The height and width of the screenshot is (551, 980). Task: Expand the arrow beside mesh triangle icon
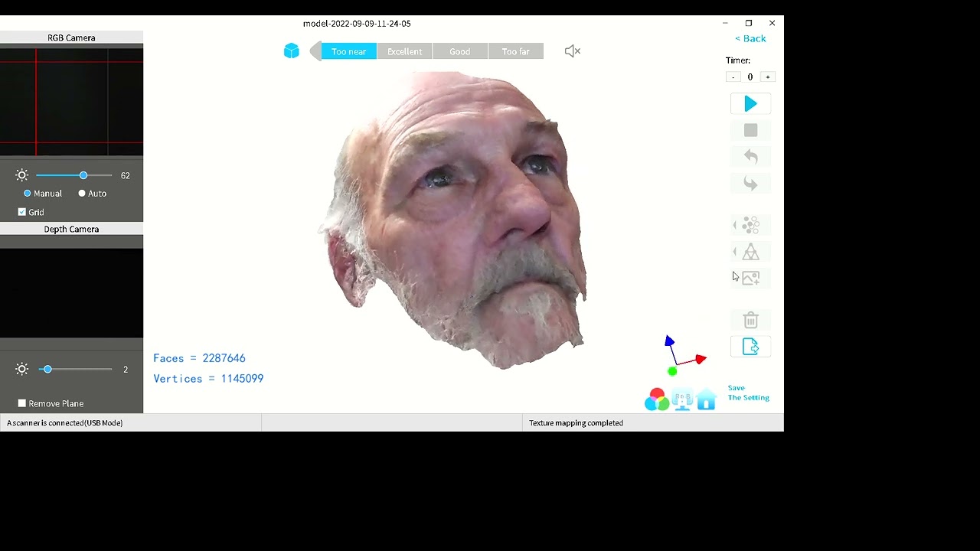tap(735, 252)
